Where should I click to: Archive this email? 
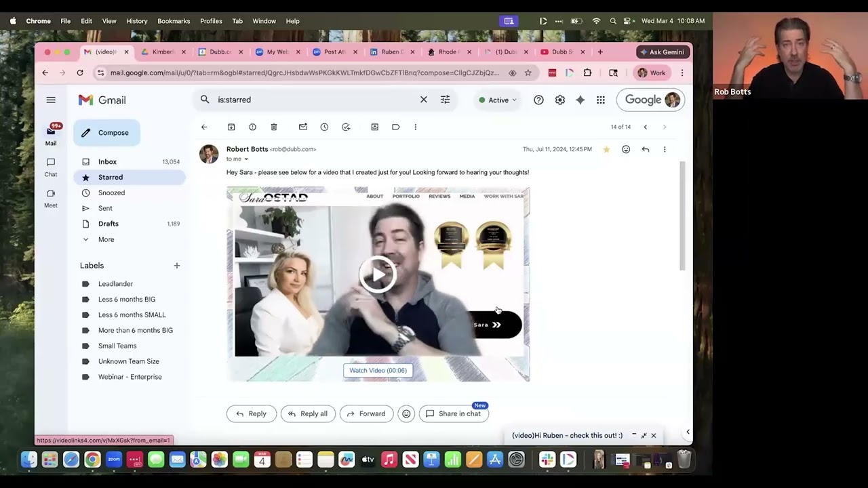[231, 127]
